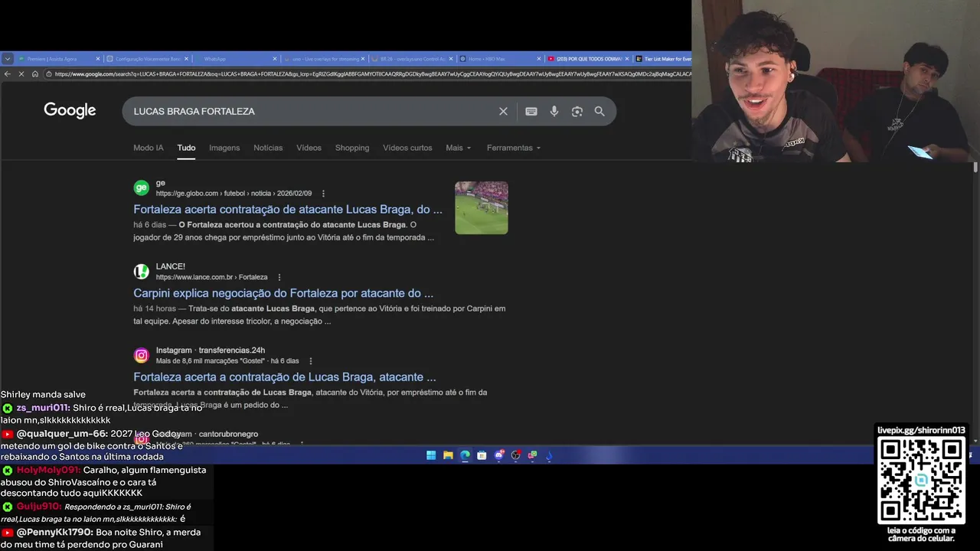Viewport: 980px width, 551px height.
Task: Open more options for the ge result
Action: point(323,194)
